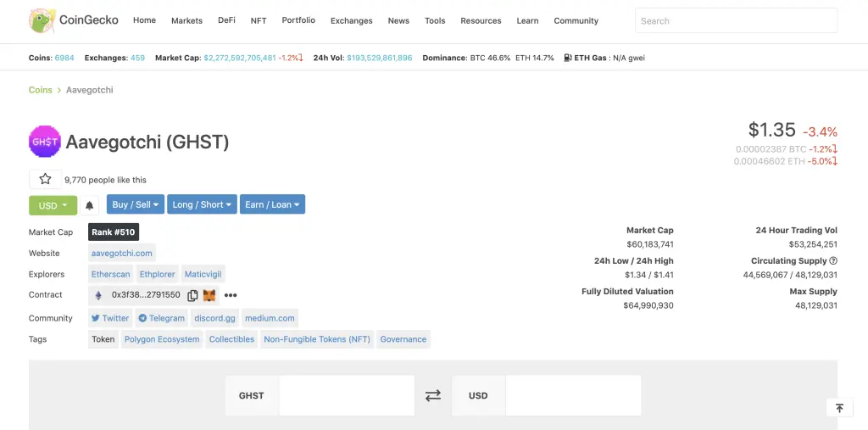This screenshot has width=868, height=430.
Task: Open the News menu
Action: (398, 20)
